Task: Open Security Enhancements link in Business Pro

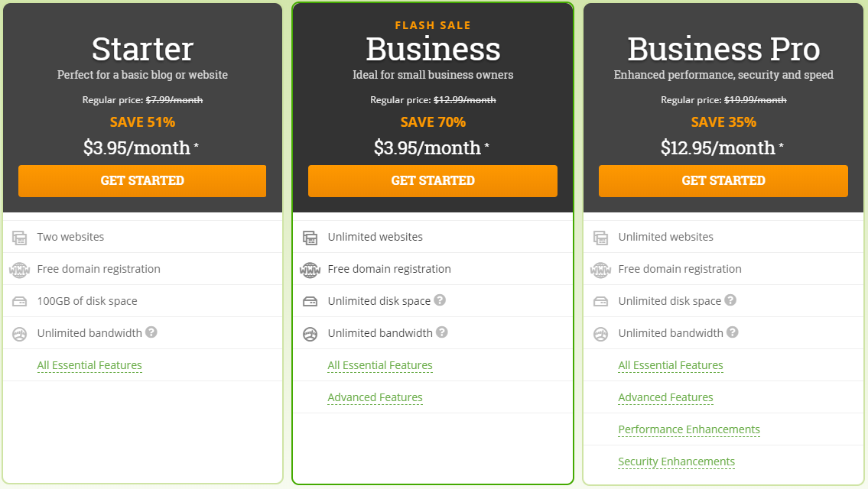Action: [x=677, y=461]
